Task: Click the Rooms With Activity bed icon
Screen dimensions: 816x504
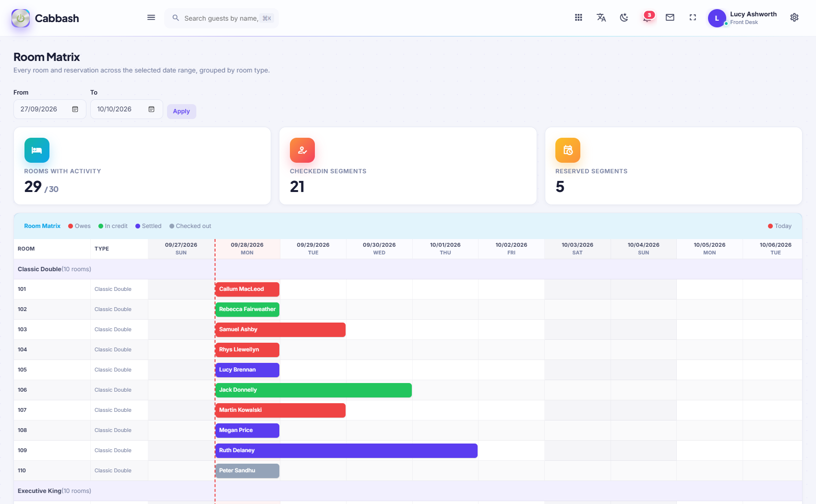Action: point(37,150)
